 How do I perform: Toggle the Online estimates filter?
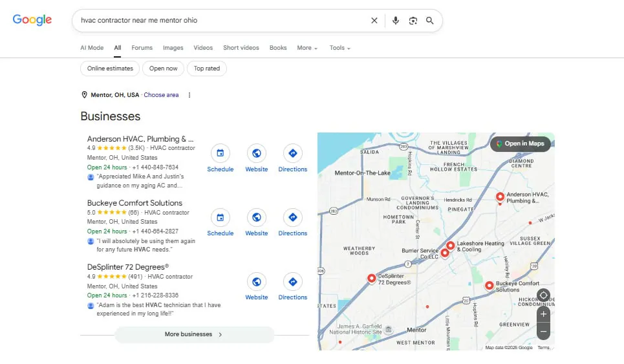point(110,69)
